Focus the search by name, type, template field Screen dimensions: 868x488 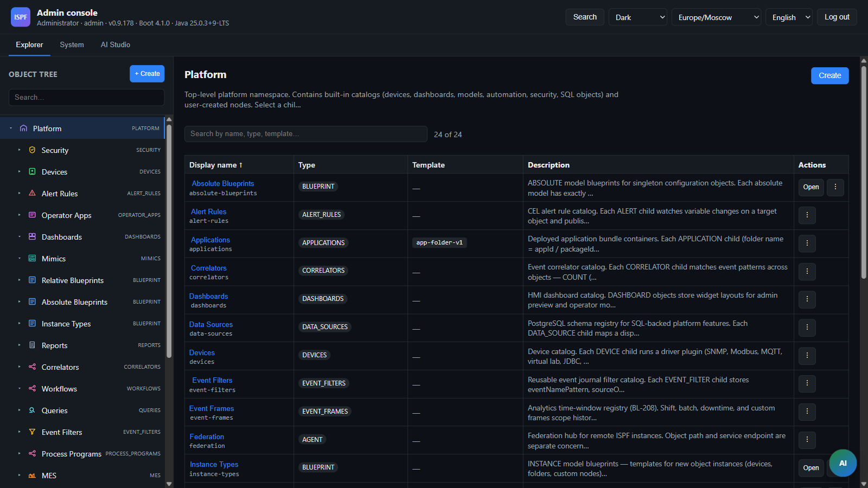[x=306, y=134]
